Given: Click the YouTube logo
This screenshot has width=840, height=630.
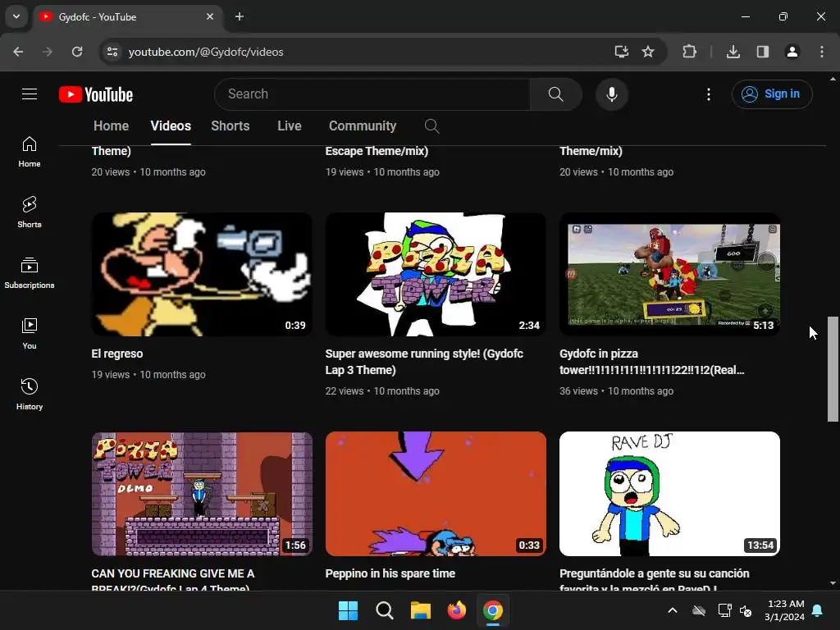Looking at the screenshot, I should [96, 94].
